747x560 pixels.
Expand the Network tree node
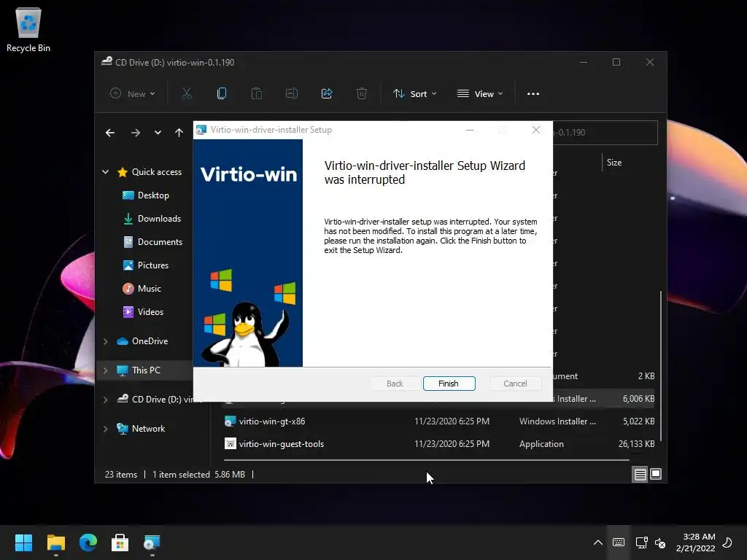click(x=105, y=429)
